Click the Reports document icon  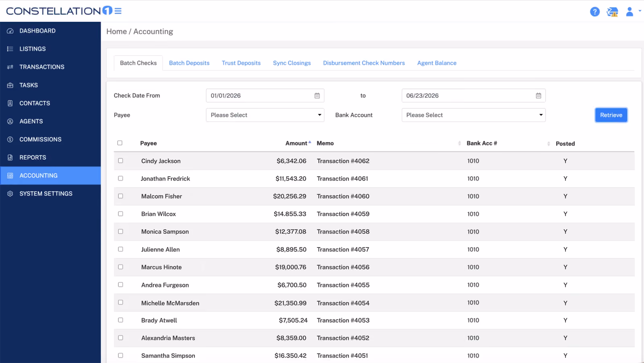click(x=10, y=158)
